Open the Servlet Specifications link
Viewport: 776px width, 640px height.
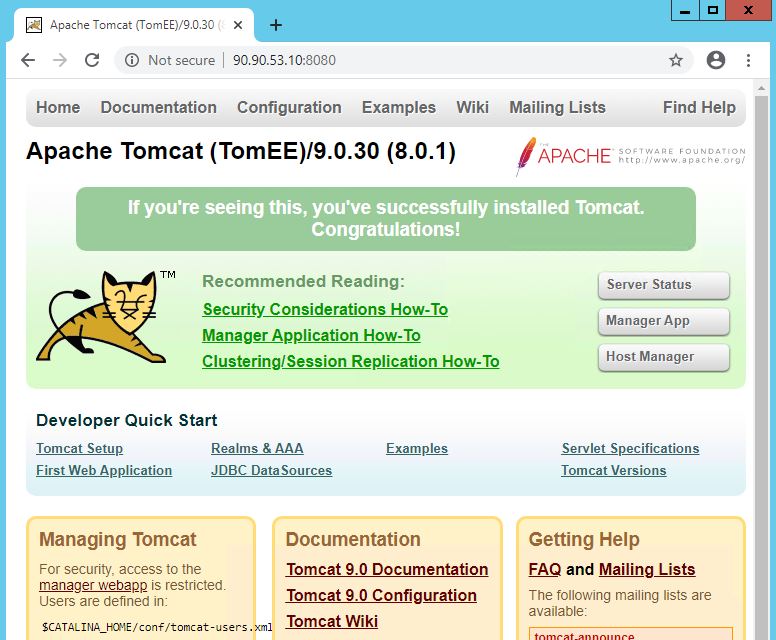point(630,448)
